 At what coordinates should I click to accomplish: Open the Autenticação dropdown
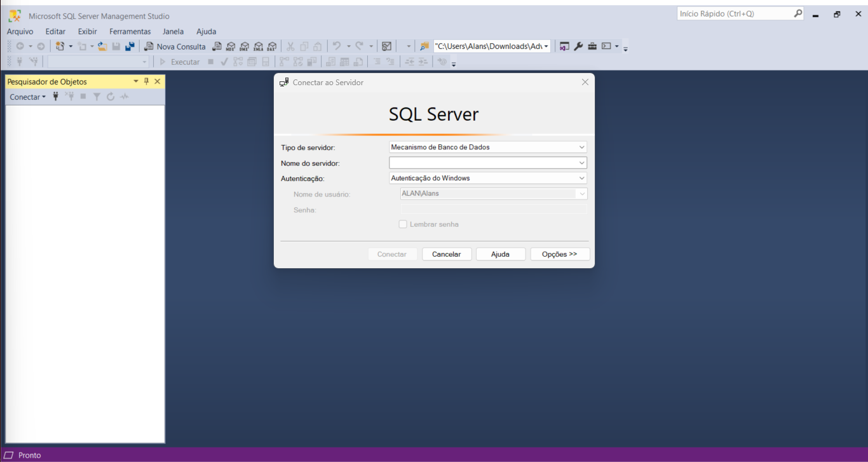488,178
